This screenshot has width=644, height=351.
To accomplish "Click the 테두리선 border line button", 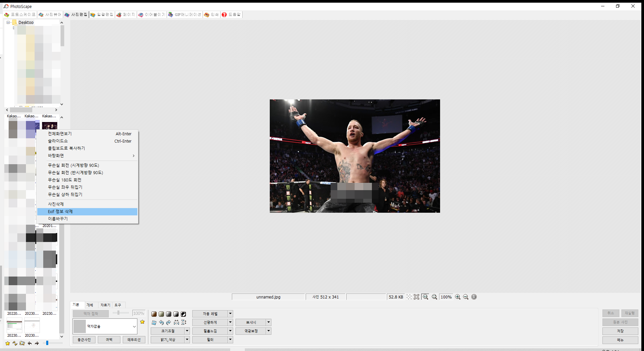I will click(134, 340).
